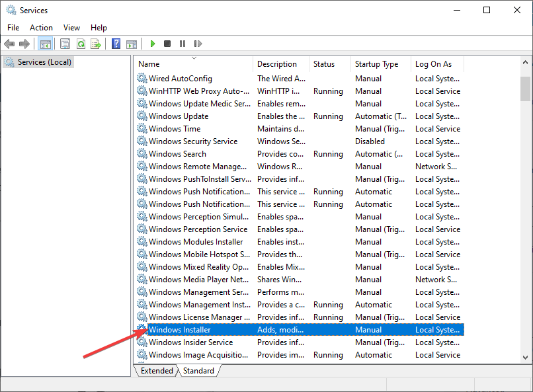The height and width of the screenshot is (392, 533).
Task: Select Windows Management Instrumentation row
Action: click(300, 305)
